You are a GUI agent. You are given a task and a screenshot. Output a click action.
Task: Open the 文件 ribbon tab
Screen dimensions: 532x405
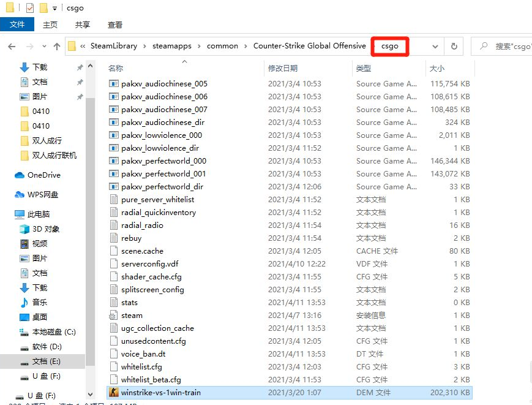(x=17, y=25)
